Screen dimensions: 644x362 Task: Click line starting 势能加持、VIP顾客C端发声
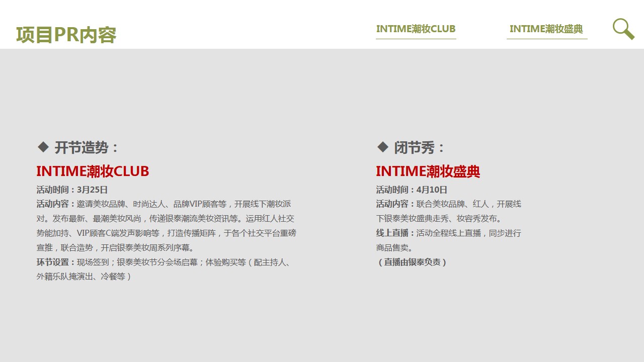(x=166, y=233)
